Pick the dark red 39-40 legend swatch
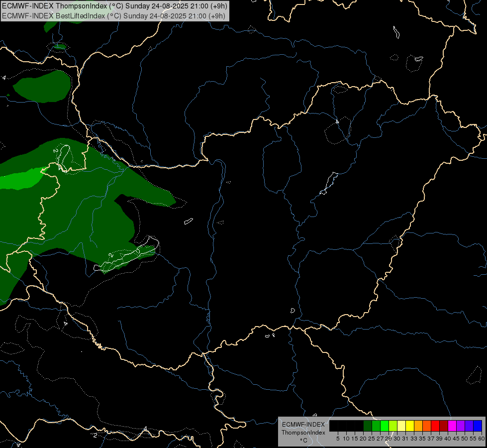The image size is (487, 448). pyautogui.click(x=444, y=426)
